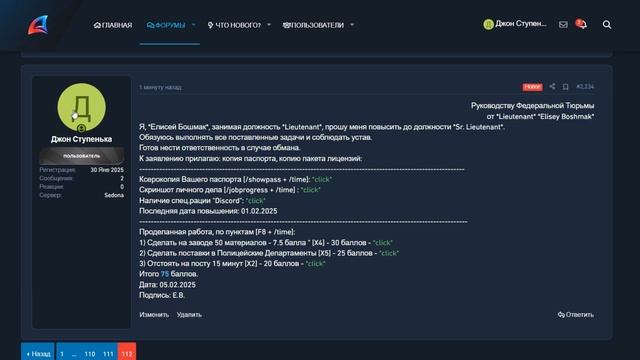Open the search magnifier icon
640x360 pixels.
point(607,25)
